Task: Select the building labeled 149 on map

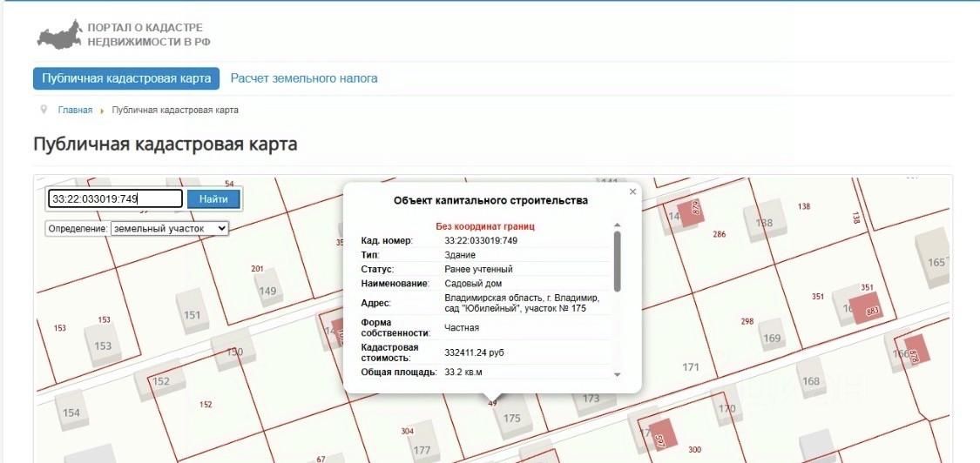Action: click(x=268, y=289)
